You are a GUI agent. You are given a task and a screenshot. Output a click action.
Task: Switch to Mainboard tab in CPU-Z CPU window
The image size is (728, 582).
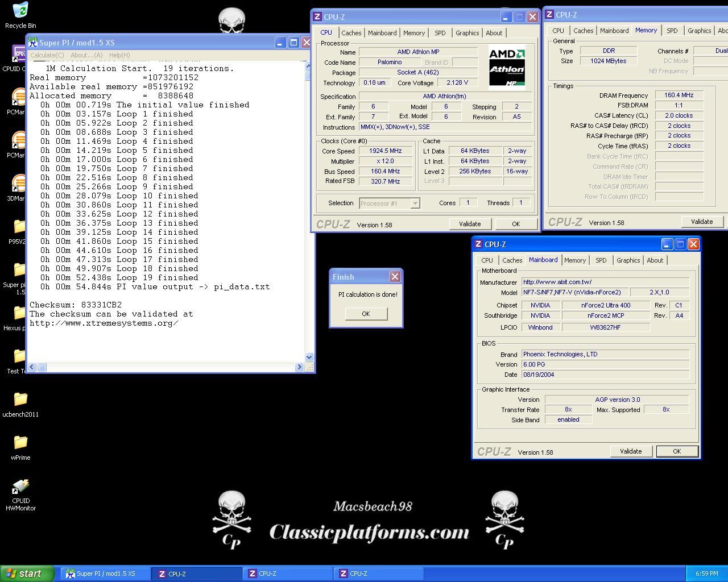(x=382, y=33)
